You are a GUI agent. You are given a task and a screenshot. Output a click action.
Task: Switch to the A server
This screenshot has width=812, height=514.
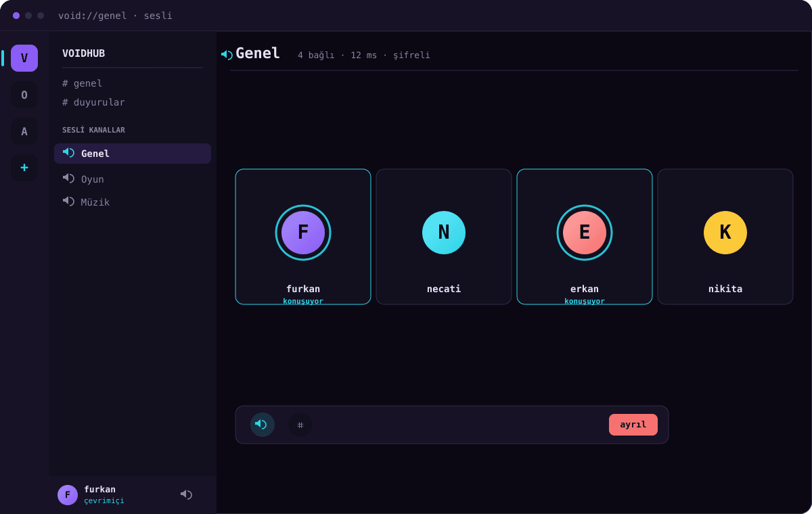[24, 131]
